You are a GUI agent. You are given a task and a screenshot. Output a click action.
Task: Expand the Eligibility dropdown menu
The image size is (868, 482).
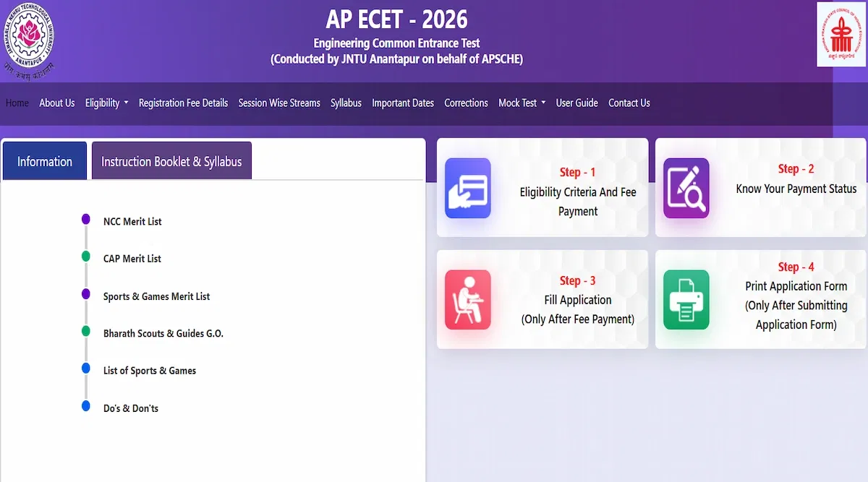click(106, 103)
